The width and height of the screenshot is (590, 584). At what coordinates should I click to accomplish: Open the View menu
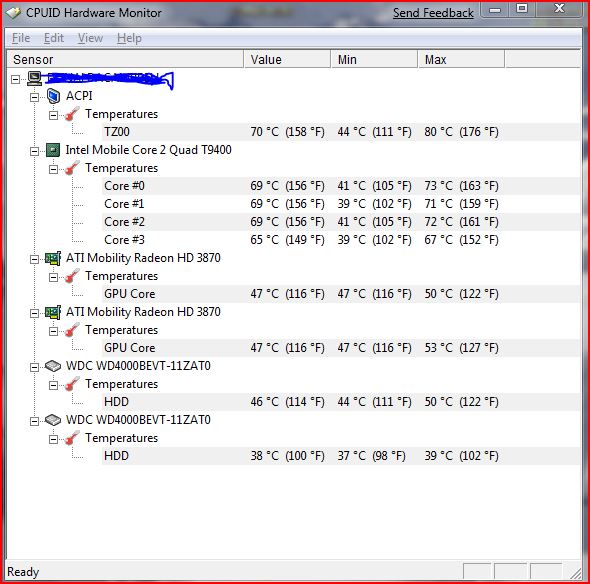coord(90,38)
